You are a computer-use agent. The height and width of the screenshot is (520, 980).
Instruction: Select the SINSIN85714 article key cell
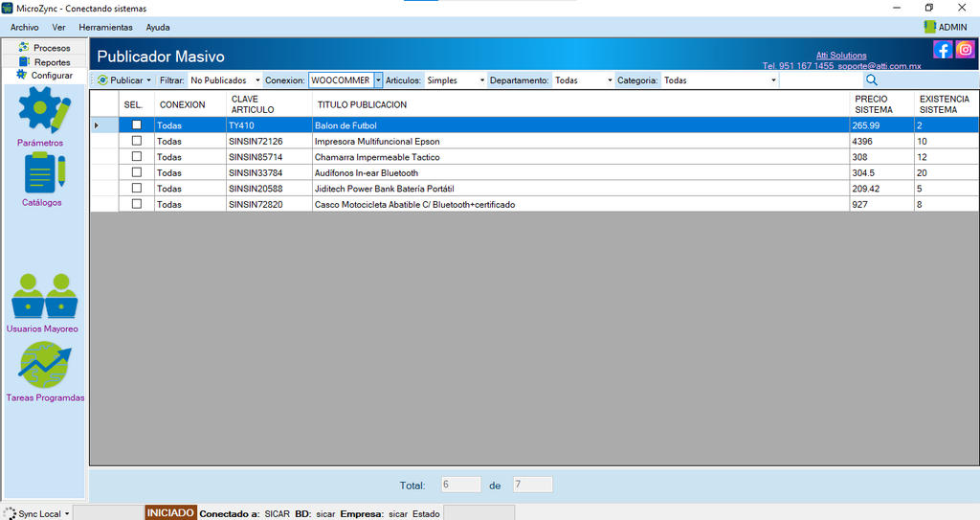pos(269,156)
